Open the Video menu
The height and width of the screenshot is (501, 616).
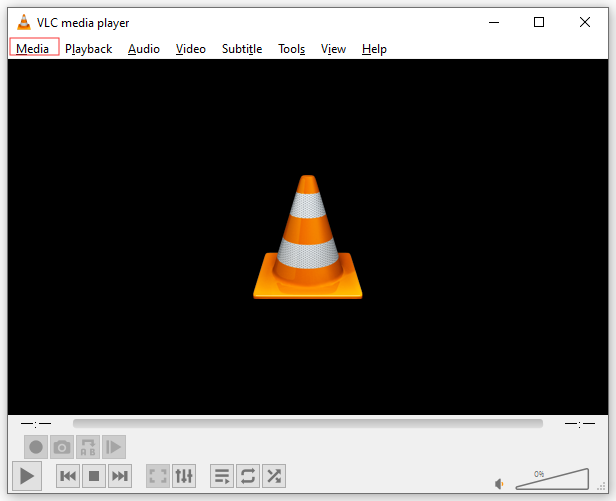[191, 49]
